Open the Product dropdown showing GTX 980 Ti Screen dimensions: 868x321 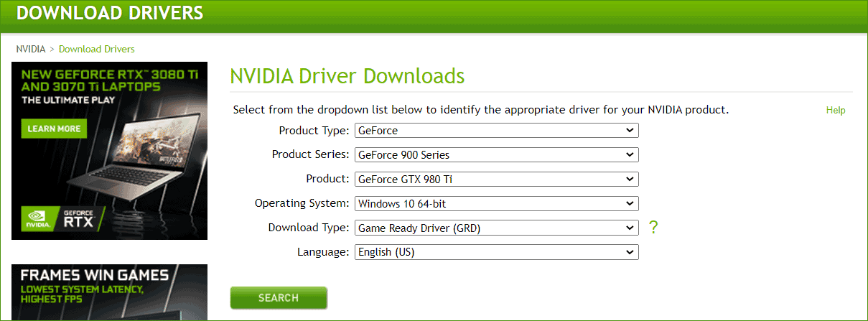coord(496,179)
